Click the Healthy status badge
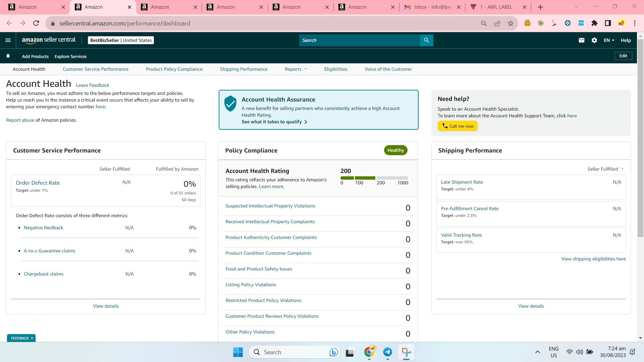 [x=396, y=150]
